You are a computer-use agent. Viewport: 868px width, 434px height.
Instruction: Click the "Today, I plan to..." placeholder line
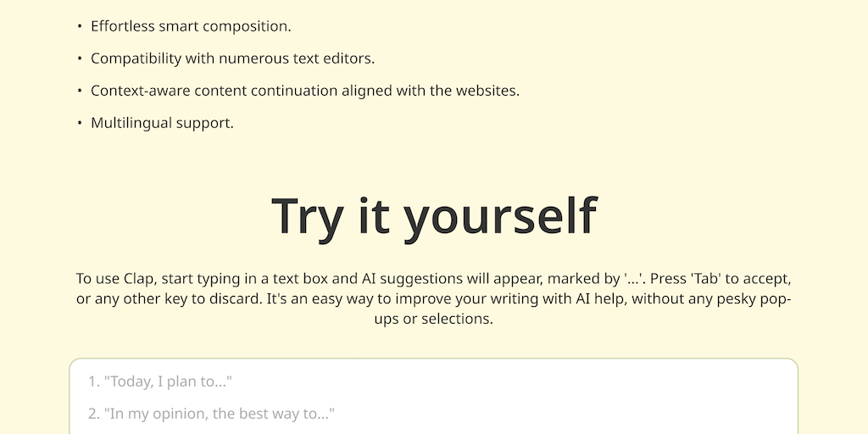pyautogui.click(x=160, y=382)
